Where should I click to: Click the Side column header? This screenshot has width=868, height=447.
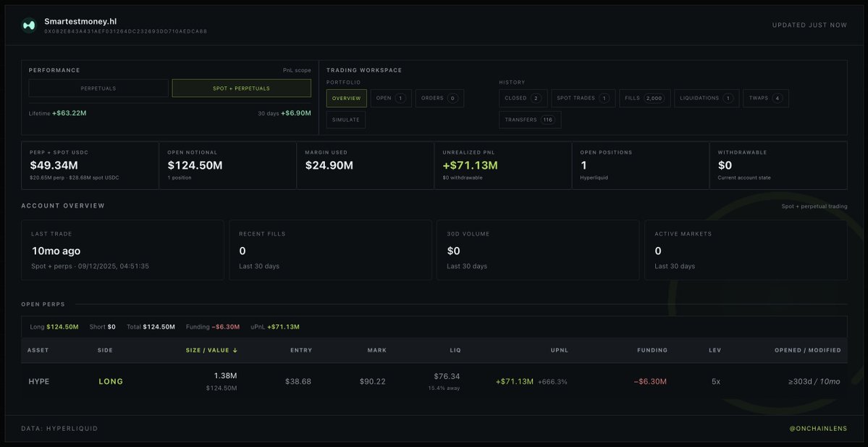click(x=105, y=350)
